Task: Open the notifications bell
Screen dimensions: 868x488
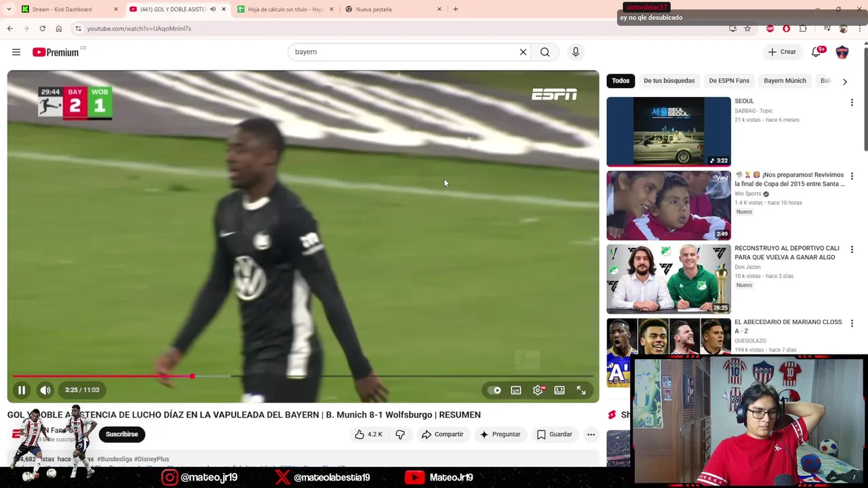Action: pyautogui.click(x=816, y=52)
